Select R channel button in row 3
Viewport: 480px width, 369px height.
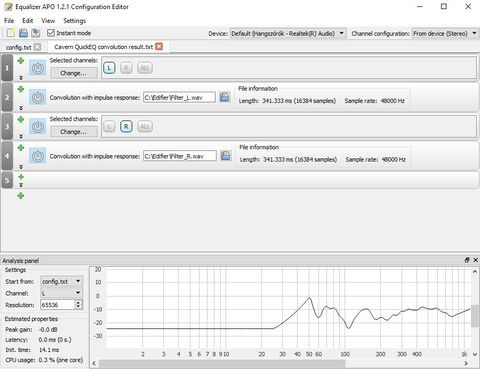point(126,127)
